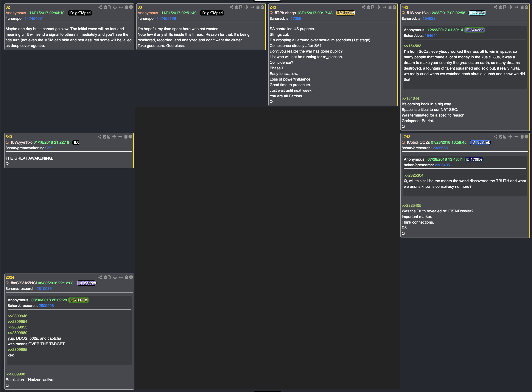The image size is (532, 392).
Task: Click the plain clipboard icon on post 2024
Action: (x=126, y=277)
